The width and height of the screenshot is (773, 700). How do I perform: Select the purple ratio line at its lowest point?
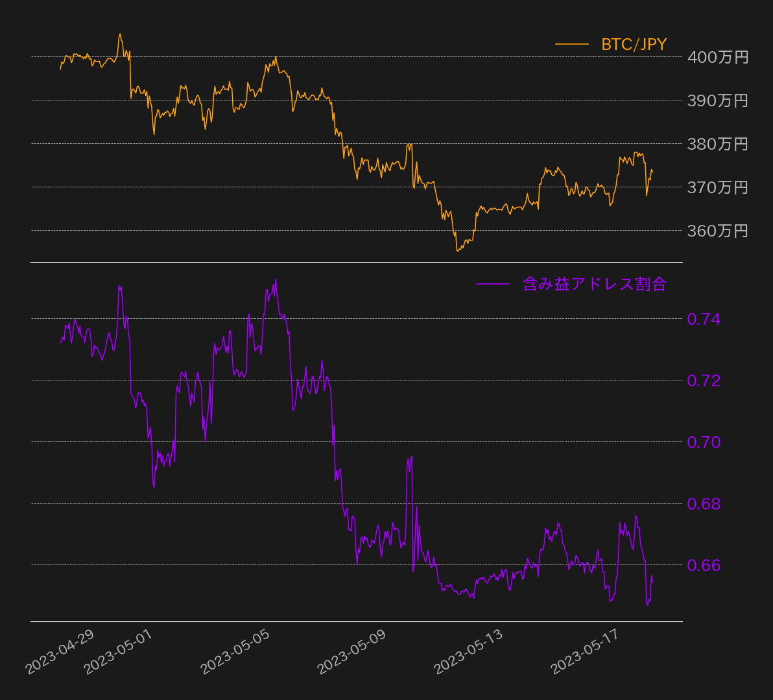tap(647, 605)
